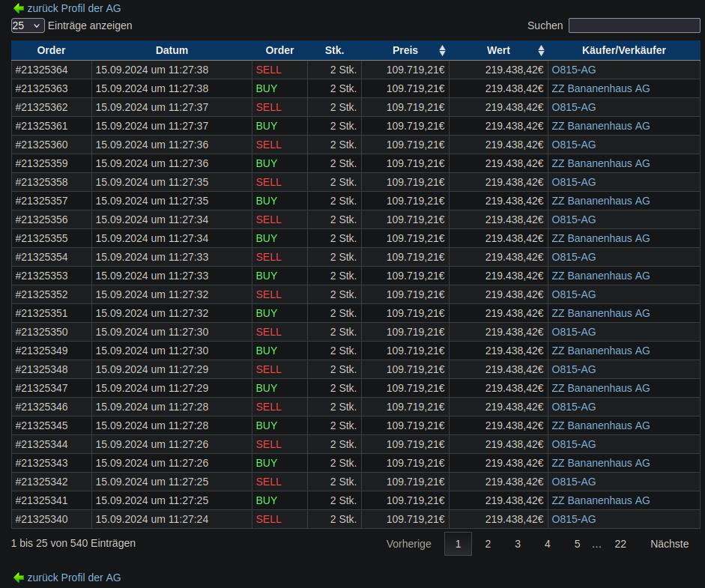Open bottom 'zurück Profil der AG' link
Screen dimensions: 705x588
73,578
